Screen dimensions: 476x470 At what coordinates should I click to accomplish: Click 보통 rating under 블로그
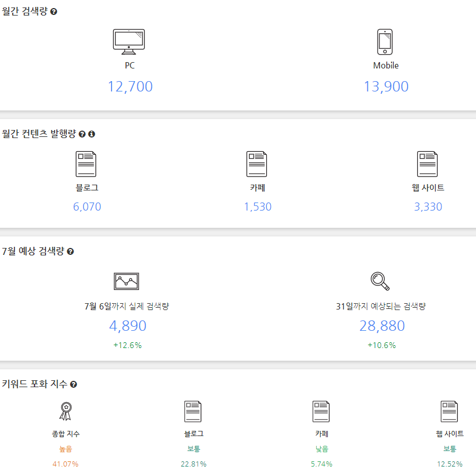click(194, 449)
